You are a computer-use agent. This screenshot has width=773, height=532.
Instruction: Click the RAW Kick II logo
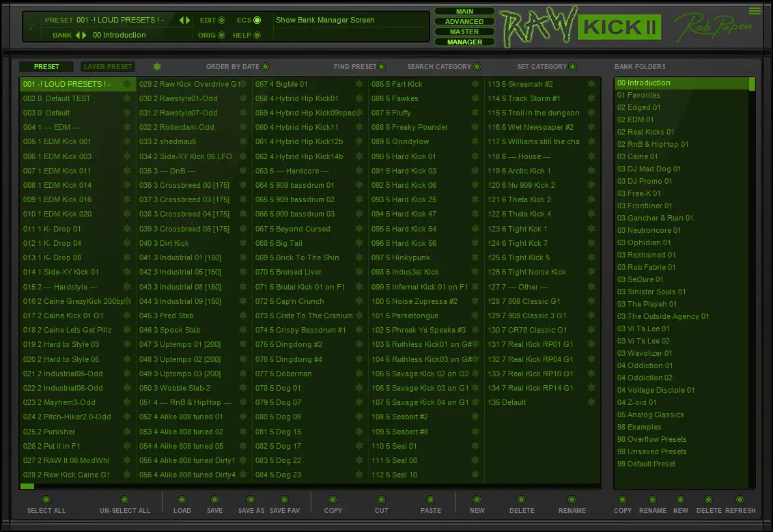580,27
